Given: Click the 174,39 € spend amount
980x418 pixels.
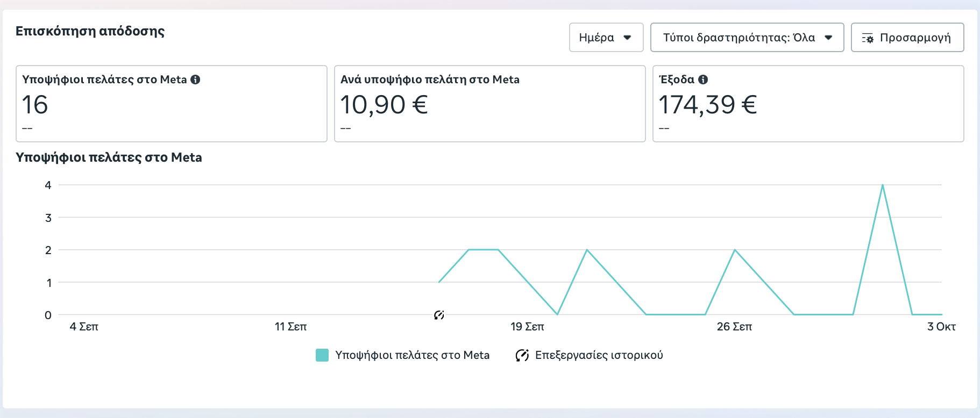Looking at the screenshot, I should pos(707,105).
